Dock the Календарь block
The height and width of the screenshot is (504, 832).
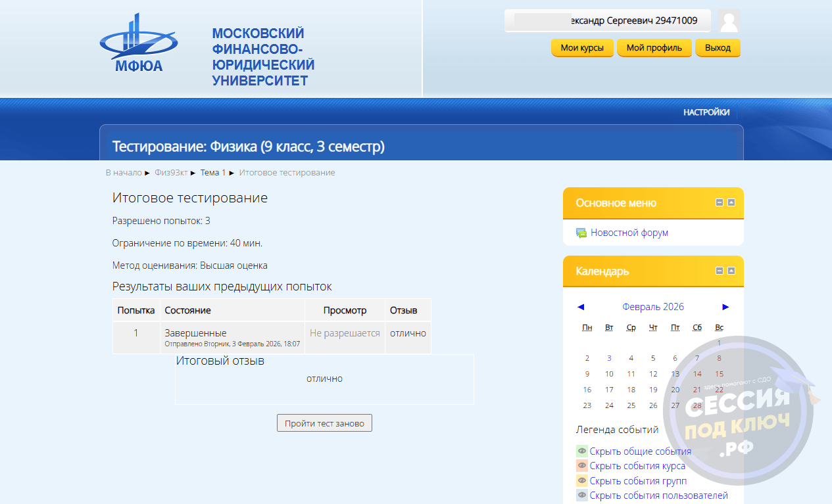[x=731, y=271]
